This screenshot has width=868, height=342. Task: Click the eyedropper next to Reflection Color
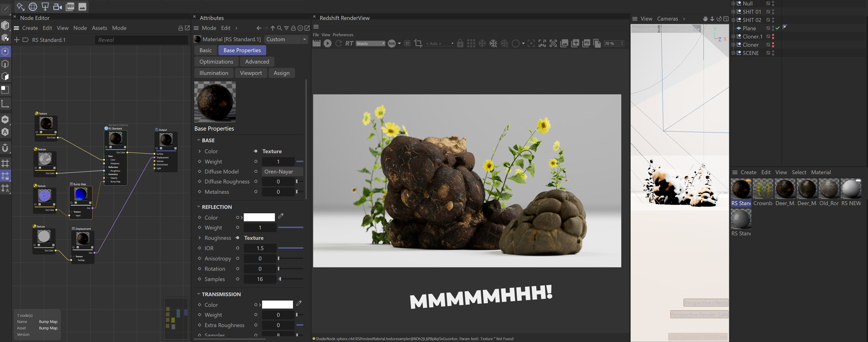coord(281,216)
